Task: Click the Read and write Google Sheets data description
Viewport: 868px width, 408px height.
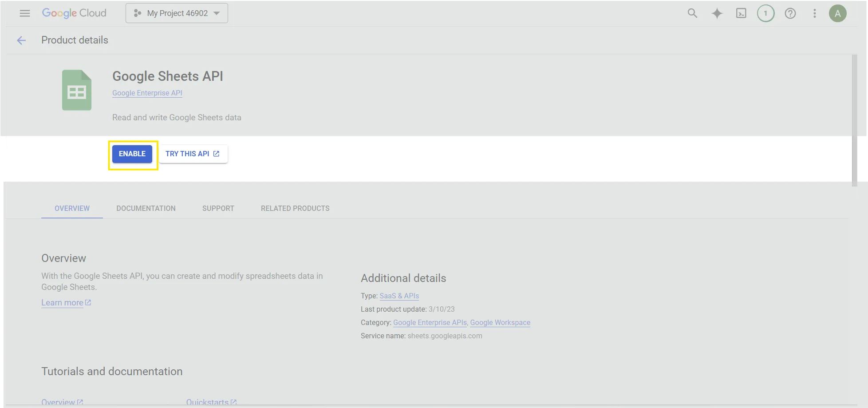Action: (177, 118)
